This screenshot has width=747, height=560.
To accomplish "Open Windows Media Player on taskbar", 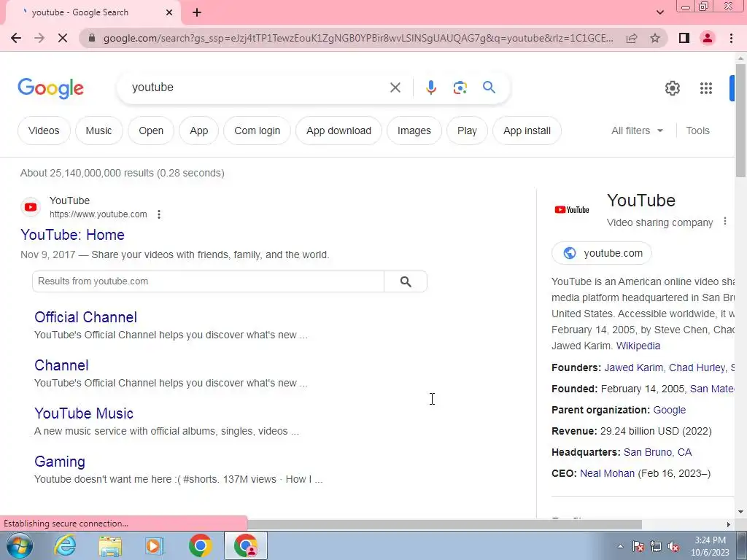I will [x=154, y=545].
